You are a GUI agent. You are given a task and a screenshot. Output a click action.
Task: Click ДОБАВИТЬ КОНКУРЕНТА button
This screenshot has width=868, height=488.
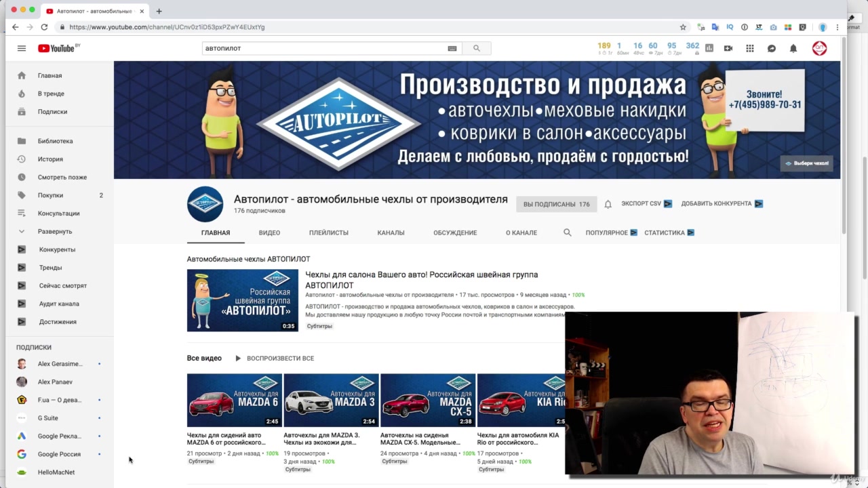click(x=722, y=203)
